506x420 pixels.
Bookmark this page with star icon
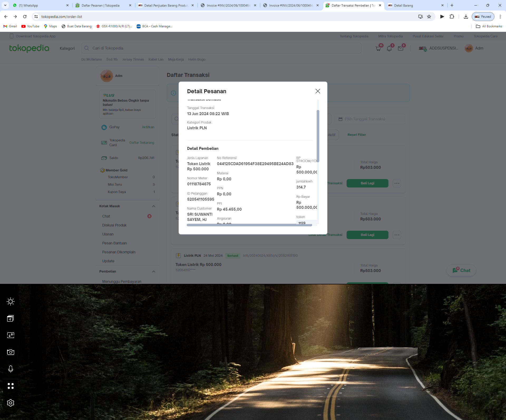[429, 17]
